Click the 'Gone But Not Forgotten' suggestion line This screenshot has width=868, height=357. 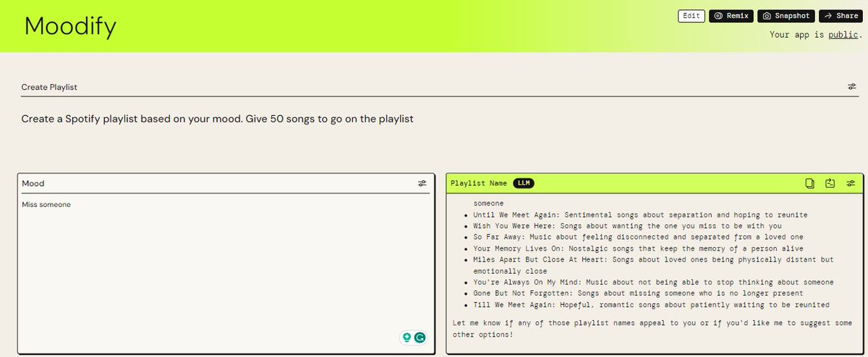[x=638, y=293]
